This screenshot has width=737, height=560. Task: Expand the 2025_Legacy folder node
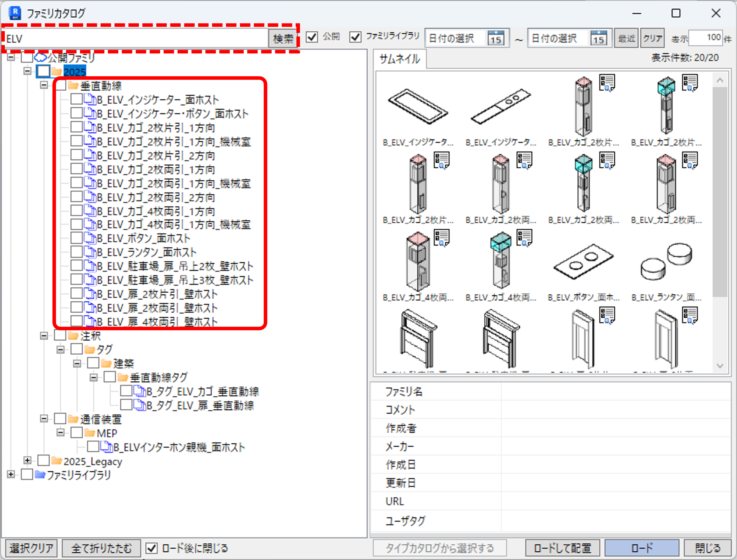click(27, 460)
